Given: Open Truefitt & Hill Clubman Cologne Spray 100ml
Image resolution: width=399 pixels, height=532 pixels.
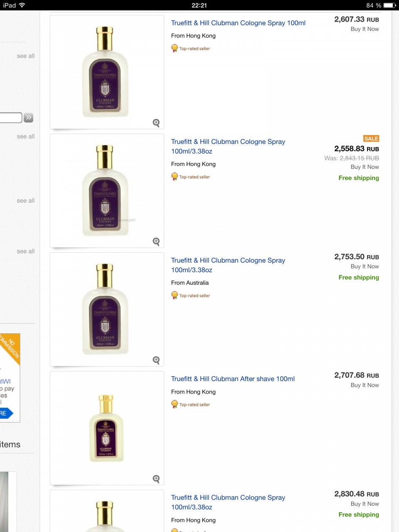Looking at the screenshot, I should [x=238, y=23].
